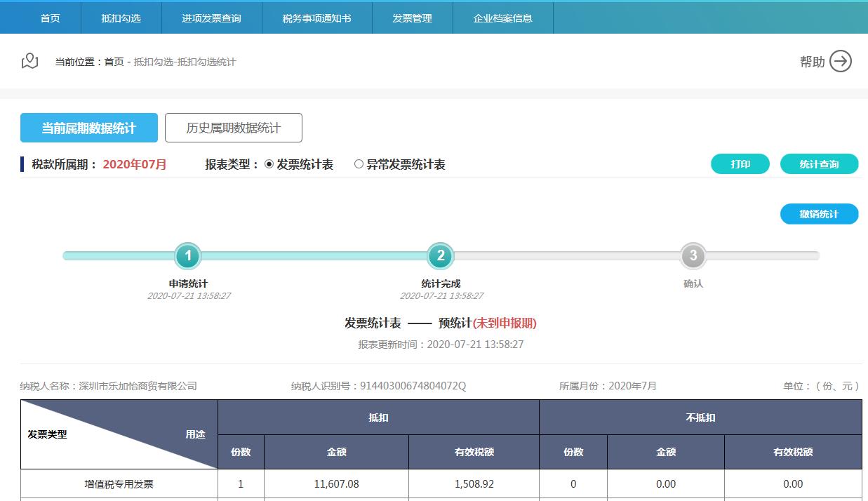Select the 异常发票统计表 radio button
The width and height of the screenshot is (868, 501).
pos(359,164)
